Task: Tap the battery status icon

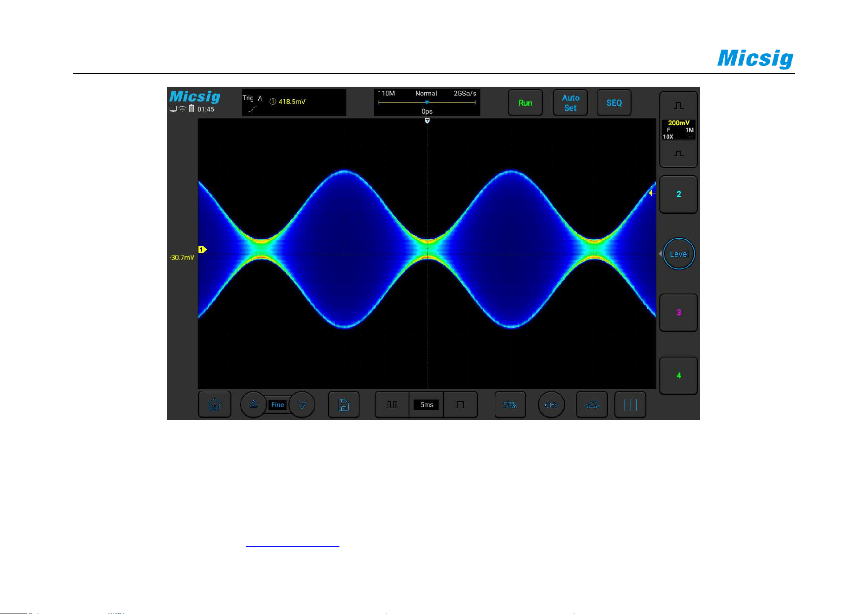Action: pyautogui.click(x=191, y=109)
